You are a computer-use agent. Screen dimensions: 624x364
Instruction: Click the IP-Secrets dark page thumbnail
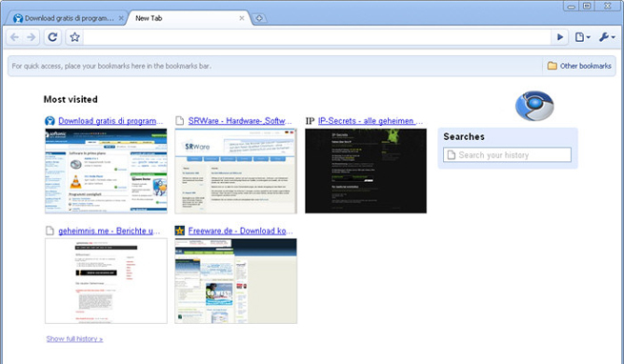tap(366, 171)
